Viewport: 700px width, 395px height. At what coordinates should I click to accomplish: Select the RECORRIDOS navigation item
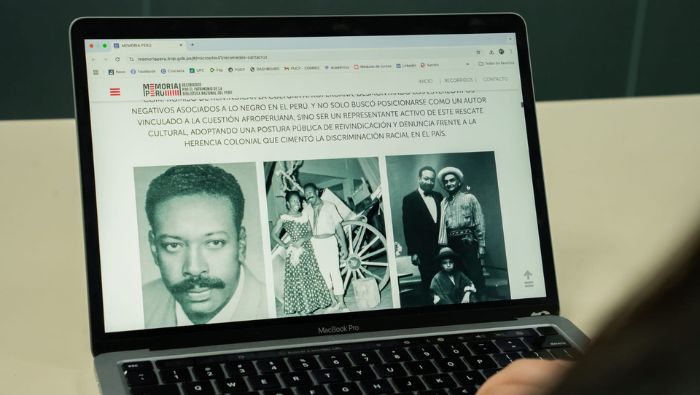(458, 80)
